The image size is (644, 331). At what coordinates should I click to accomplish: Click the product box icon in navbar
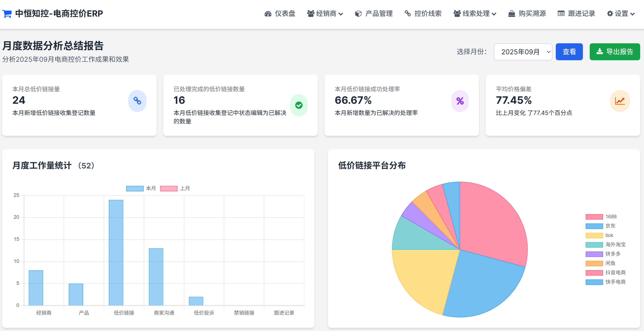(x=358, y=14)
